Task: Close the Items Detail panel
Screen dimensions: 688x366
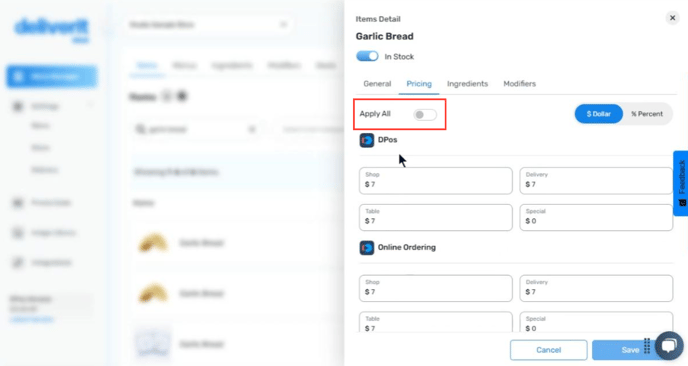Action: (672, 18)
